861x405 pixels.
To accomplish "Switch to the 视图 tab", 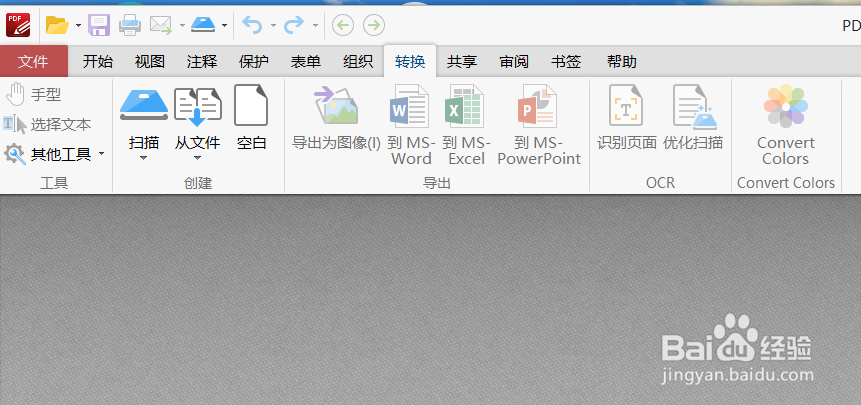I will point(150,62).
